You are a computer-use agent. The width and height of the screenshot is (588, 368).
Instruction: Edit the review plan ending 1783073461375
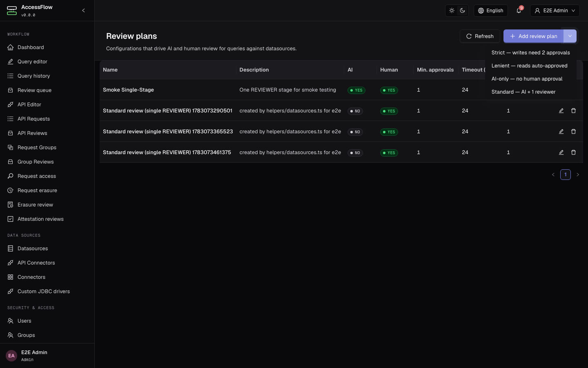(x=561, y=153)
